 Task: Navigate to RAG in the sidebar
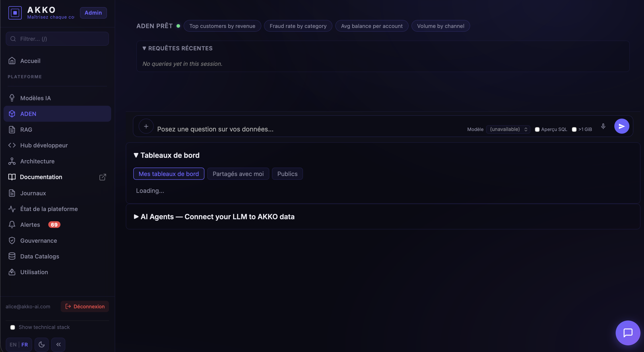coord(57,130)
